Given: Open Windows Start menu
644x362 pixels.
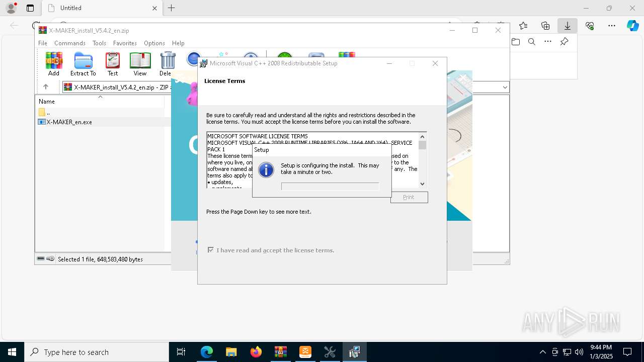Looking at the screenshot, I should 12,352.
